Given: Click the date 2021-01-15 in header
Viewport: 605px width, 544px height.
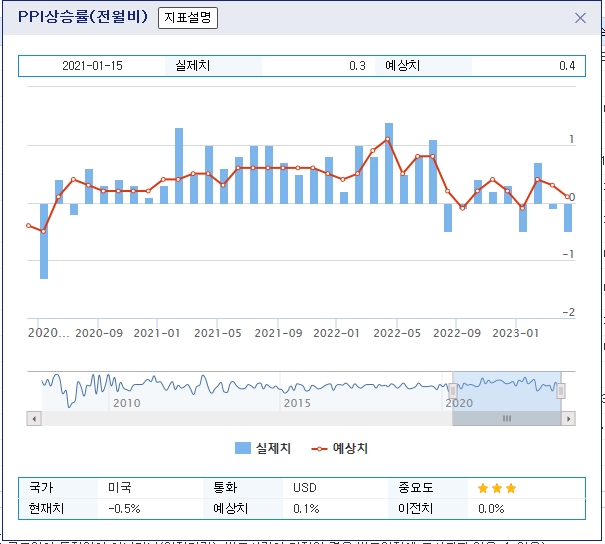Looking at the screenshot, I should pyautogui.click(x=92, y=66).
